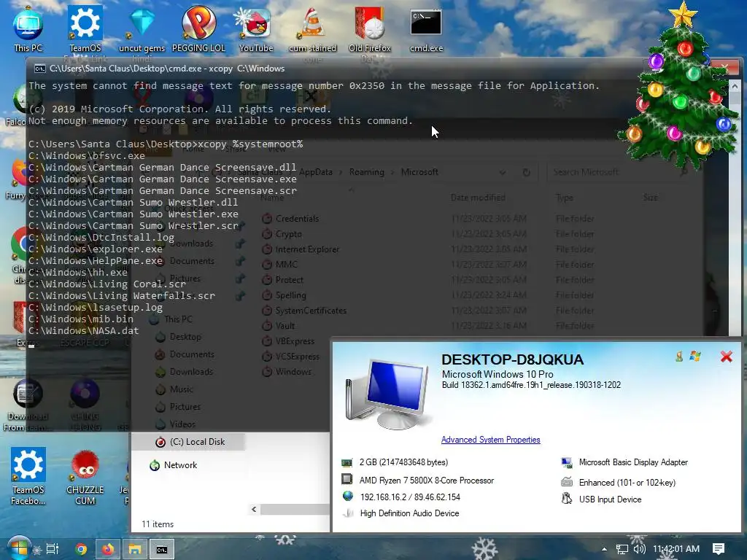Open the CHUZZLE red fuzzy icon
Viewport: 747px width, 560px height.
pos(85,475)
